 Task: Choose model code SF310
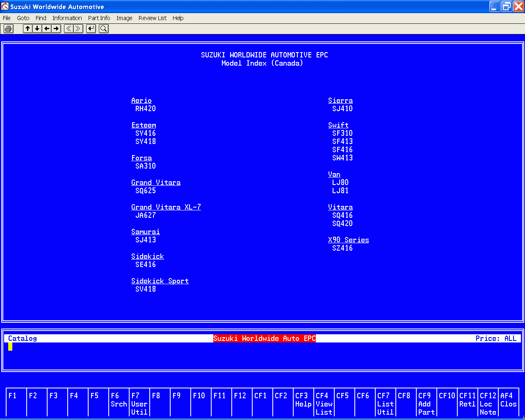[x=342, y=133]
